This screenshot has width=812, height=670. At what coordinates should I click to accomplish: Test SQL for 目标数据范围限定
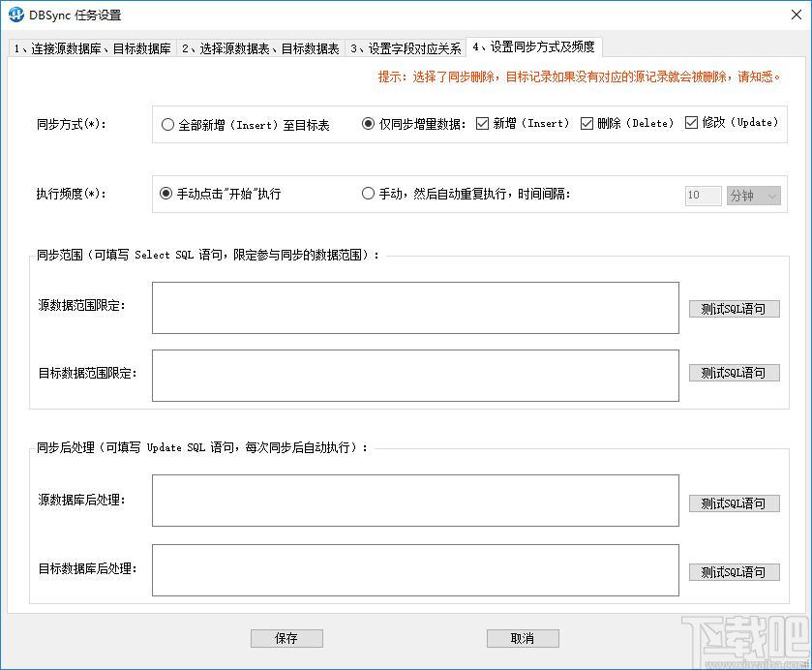tap(734, 373)
